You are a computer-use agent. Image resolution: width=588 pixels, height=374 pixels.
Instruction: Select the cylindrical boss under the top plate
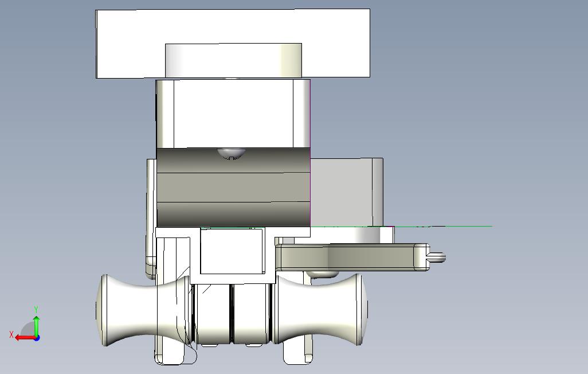click(x=233, y=60)
